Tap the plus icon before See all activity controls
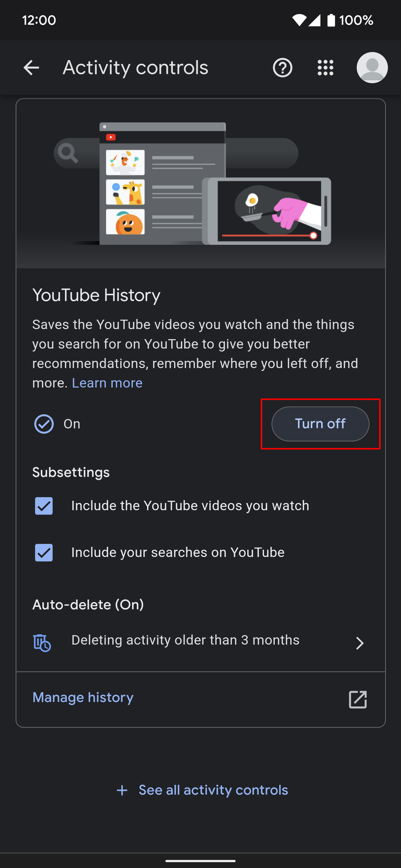Viewport: 401px width, 868px height. [x=122, y=790]
